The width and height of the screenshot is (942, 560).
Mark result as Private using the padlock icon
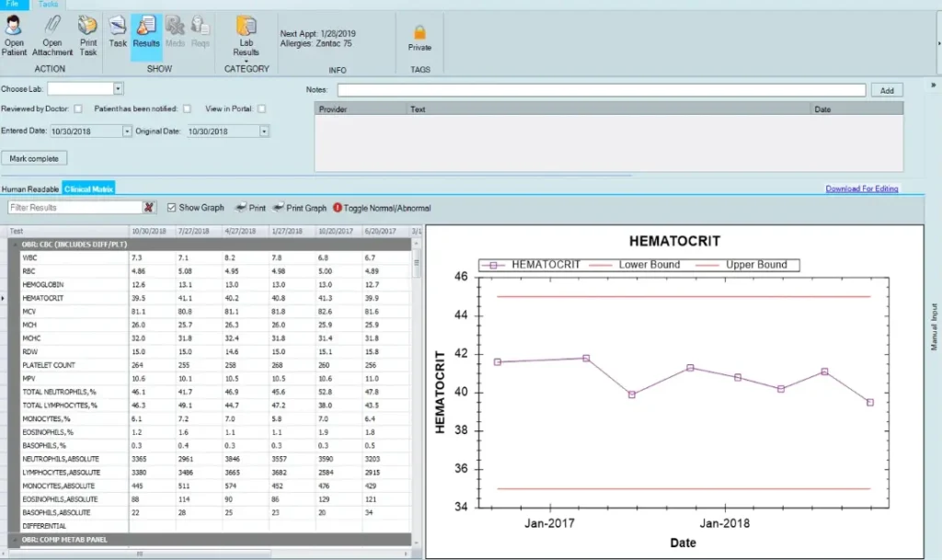click(x=419, y=35)
